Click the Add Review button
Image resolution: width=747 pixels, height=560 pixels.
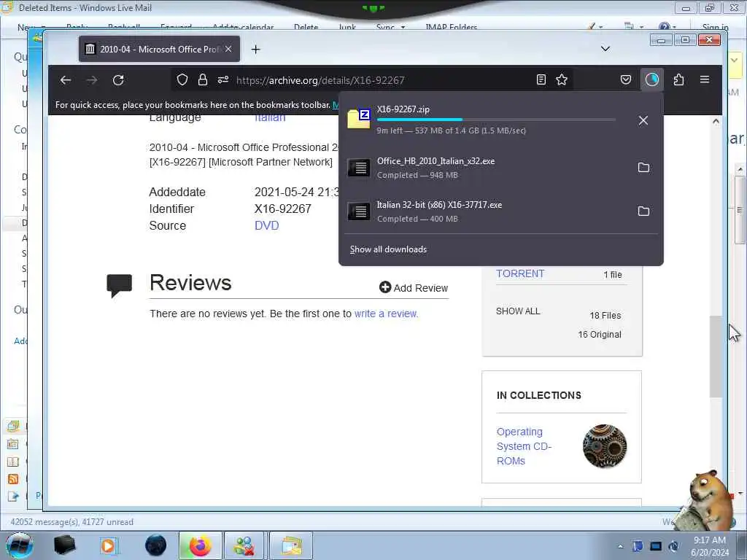tap(414, 287)
